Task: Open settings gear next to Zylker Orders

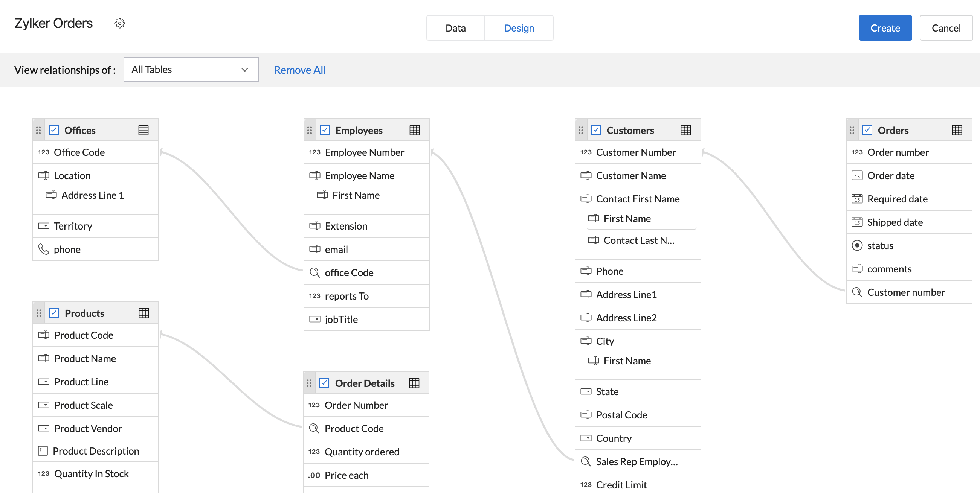Action: pyautogui.click(x=119, y=24)
